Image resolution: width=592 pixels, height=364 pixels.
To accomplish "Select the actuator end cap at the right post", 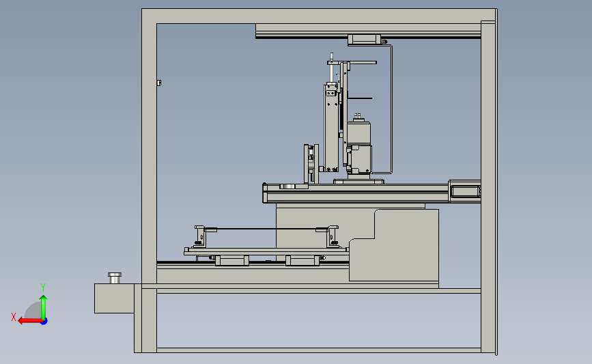I will pyautogui.click(x=465, y=191).
